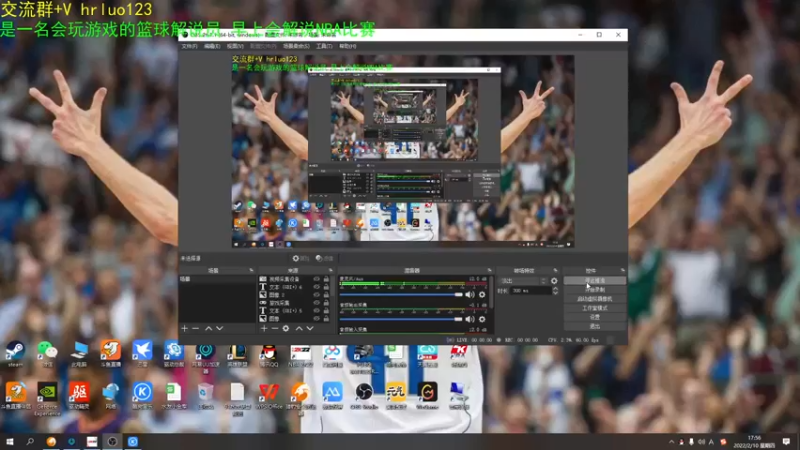Screen dimensions: 800x450
Task: Toggle the lock on 文本 (GDI+) 6 source
Action: [x=326, y=287]
